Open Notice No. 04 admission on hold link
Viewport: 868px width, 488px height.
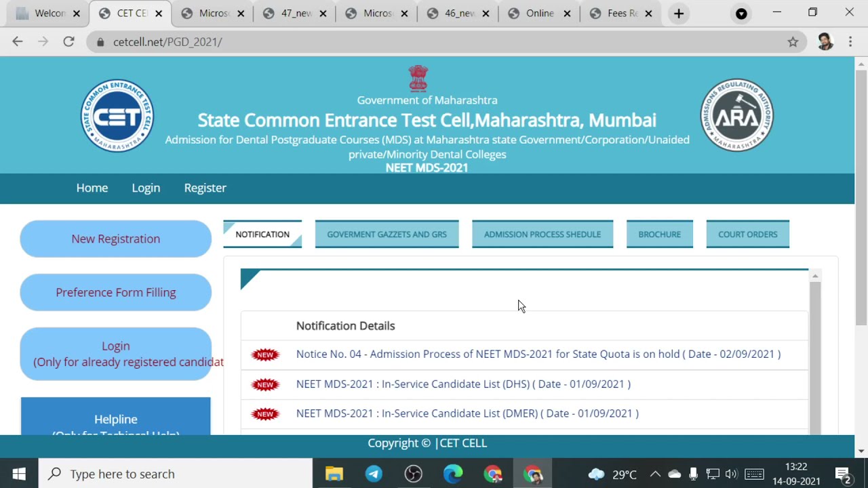538,354
